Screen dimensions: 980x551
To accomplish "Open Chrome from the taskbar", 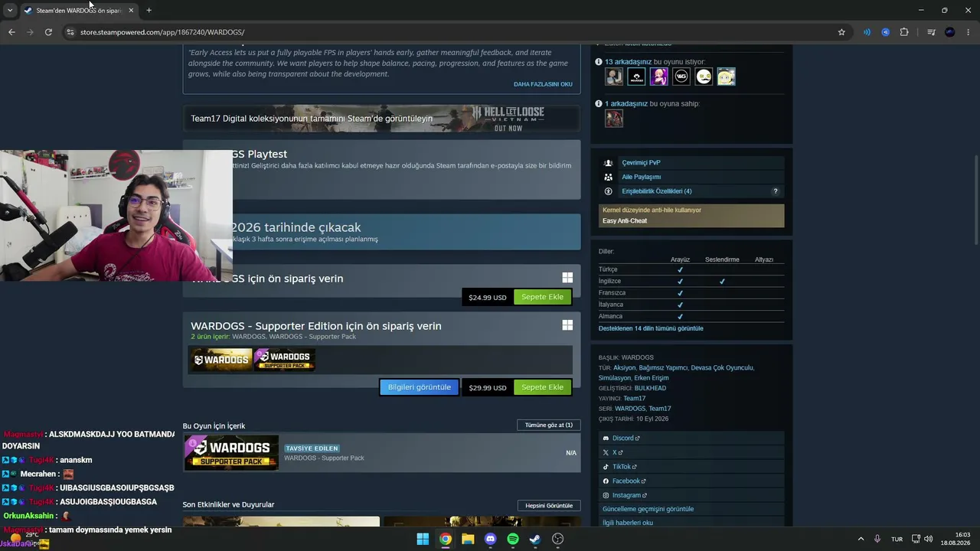I will tap(446, 539).
